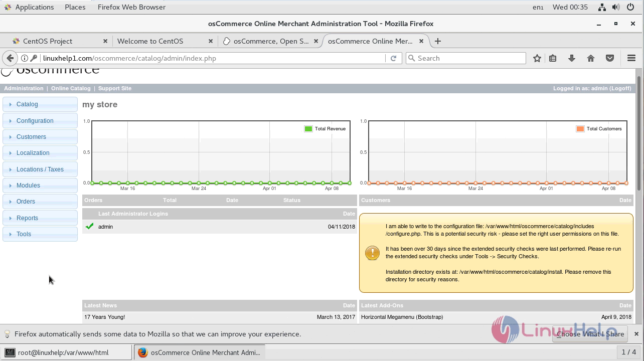Dismiss Firefox data notification bar

pos(636,334)
